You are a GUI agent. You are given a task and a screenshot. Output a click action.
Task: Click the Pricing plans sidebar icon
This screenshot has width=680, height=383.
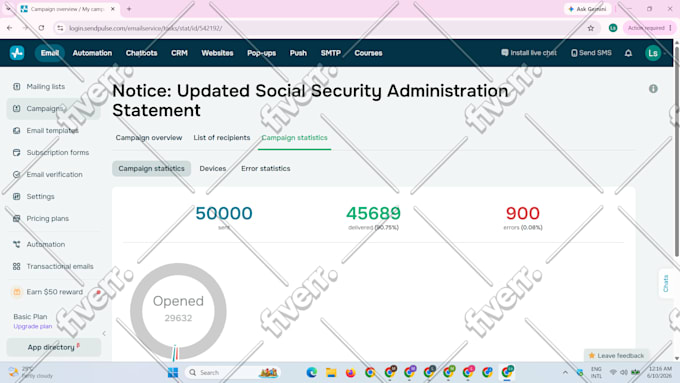click(16, 219)
